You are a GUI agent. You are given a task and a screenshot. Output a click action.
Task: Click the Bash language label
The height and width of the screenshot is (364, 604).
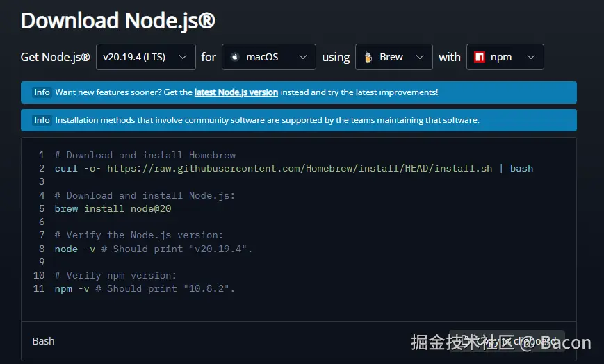44,341
